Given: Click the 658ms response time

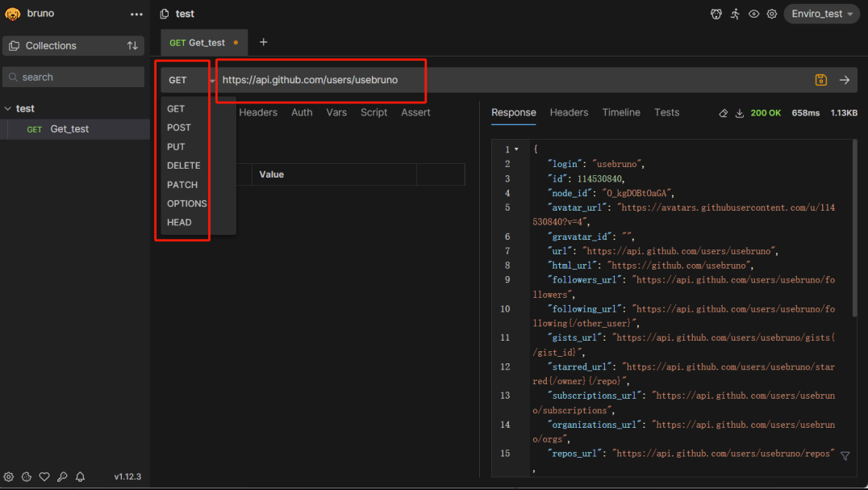Looking at the screenshot, I should pos(805,113).
